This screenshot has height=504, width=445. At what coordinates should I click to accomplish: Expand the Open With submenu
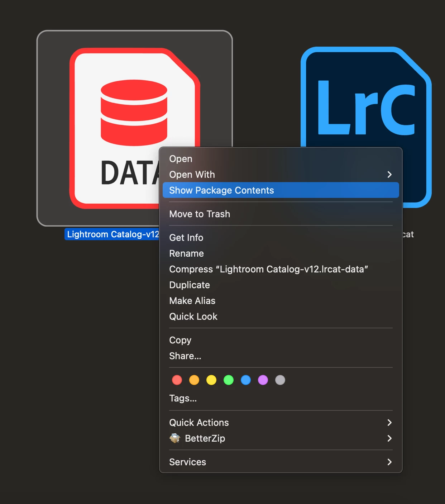(x=281, y=175)
